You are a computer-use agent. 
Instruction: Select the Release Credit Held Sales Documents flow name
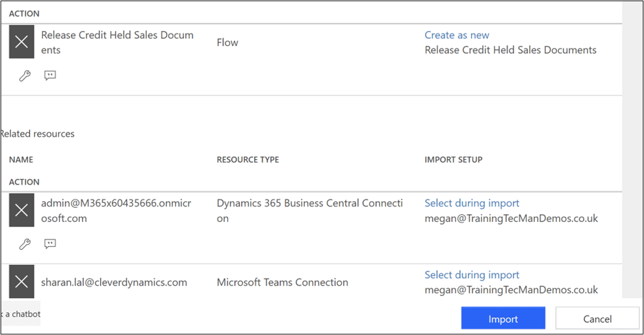[117, 42]
